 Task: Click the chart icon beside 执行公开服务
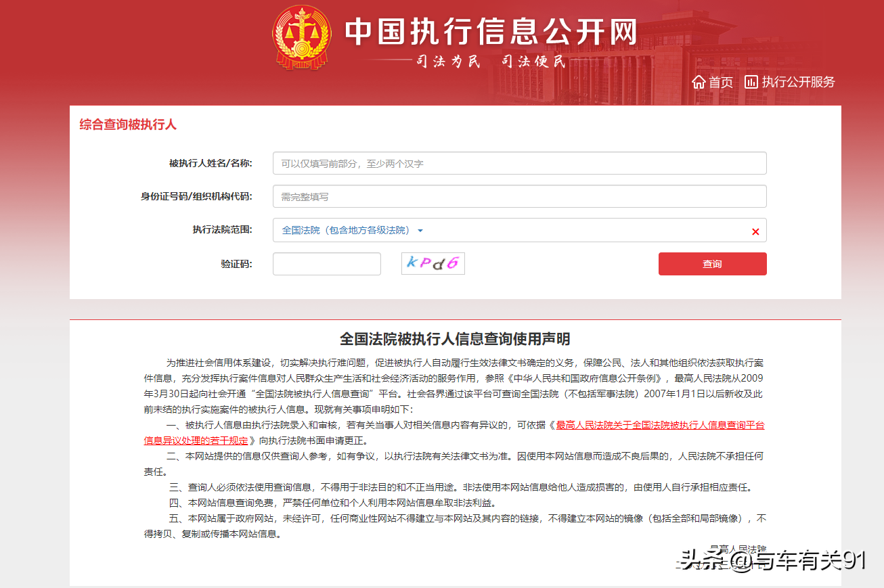click(751, 82)
